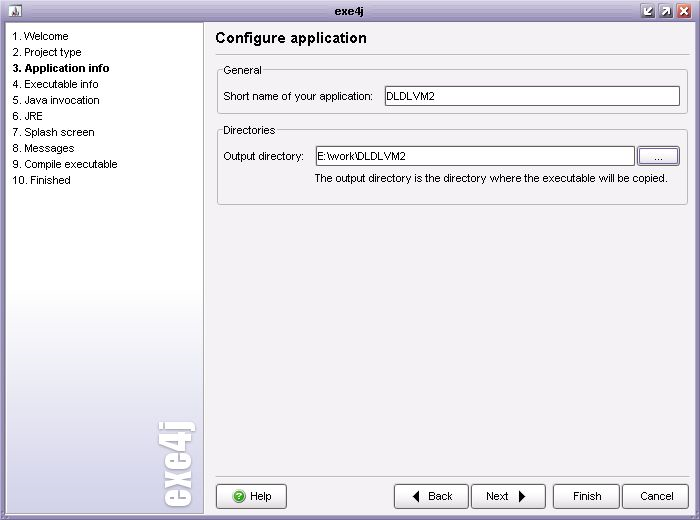This screenshot has width=700, height=520.
Task: Open step 6. JRE
Action: click(28, 116)
